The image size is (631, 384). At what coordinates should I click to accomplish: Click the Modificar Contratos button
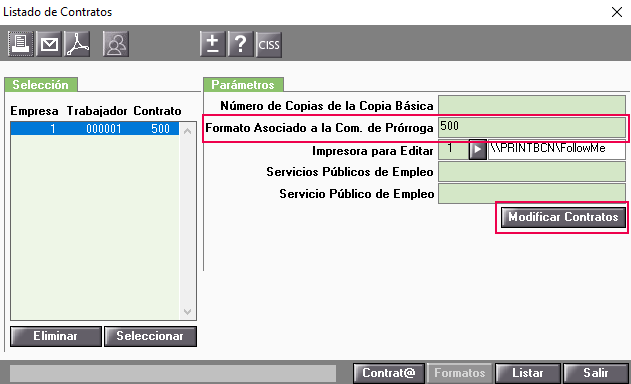pyautogui.click(x=563, y=217)
